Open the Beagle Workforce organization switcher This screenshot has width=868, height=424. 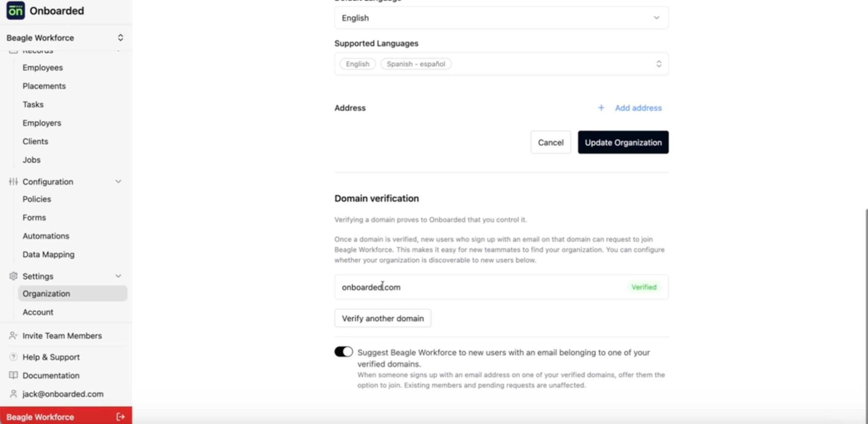(x=65, y=38)
